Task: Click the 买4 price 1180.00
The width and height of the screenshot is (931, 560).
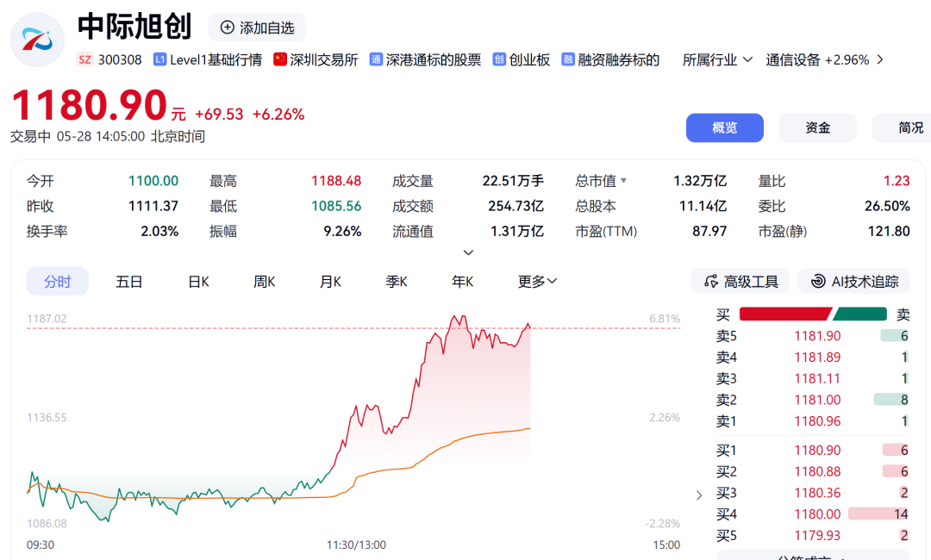Action: coord(817,514)
